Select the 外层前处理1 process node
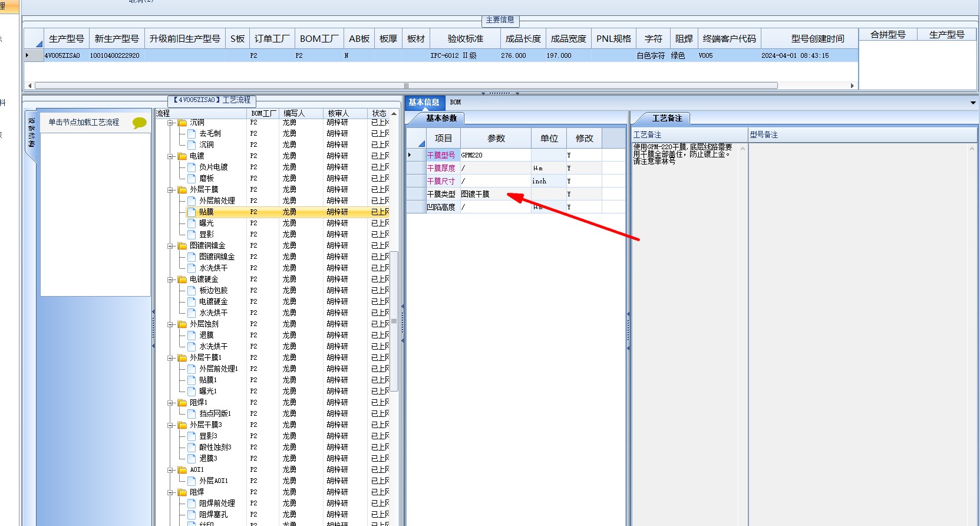 pos(219,369)
